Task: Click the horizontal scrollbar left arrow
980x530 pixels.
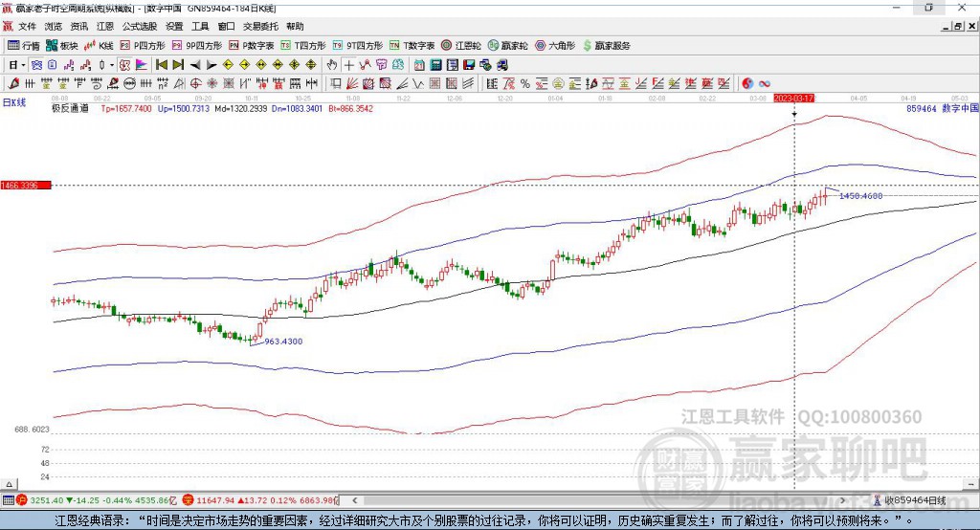Action: 354,500
